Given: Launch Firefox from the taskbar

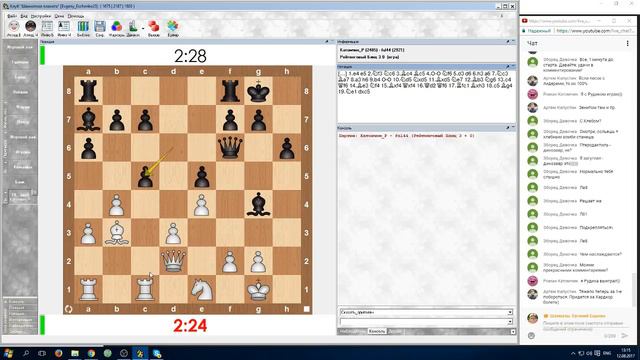Looking at the screenshot, I should pos(58,353).
